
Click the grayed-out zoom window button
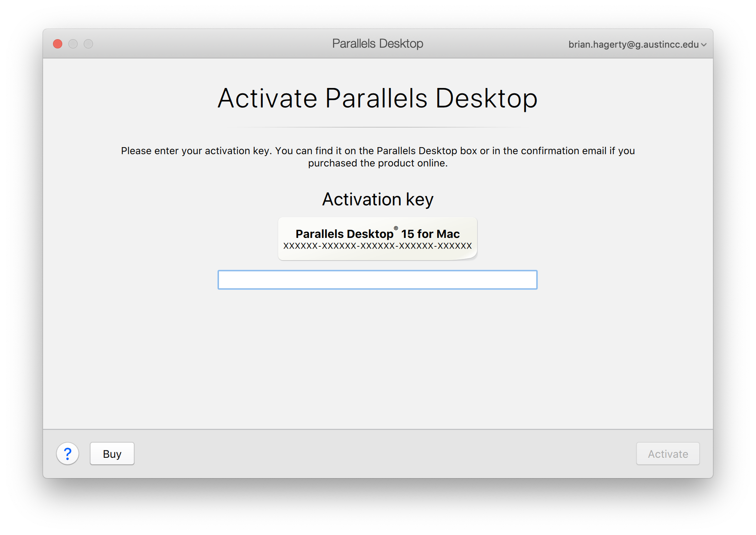(x=88, y=44)
